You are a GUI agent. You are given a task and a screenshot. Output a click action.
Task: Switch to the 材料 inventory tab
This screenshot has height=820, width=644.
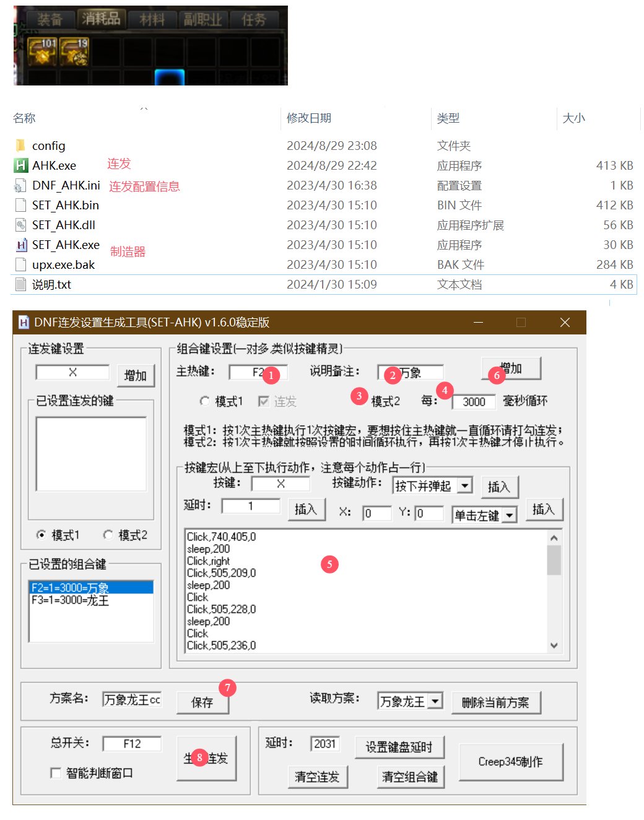click(152, 19)
